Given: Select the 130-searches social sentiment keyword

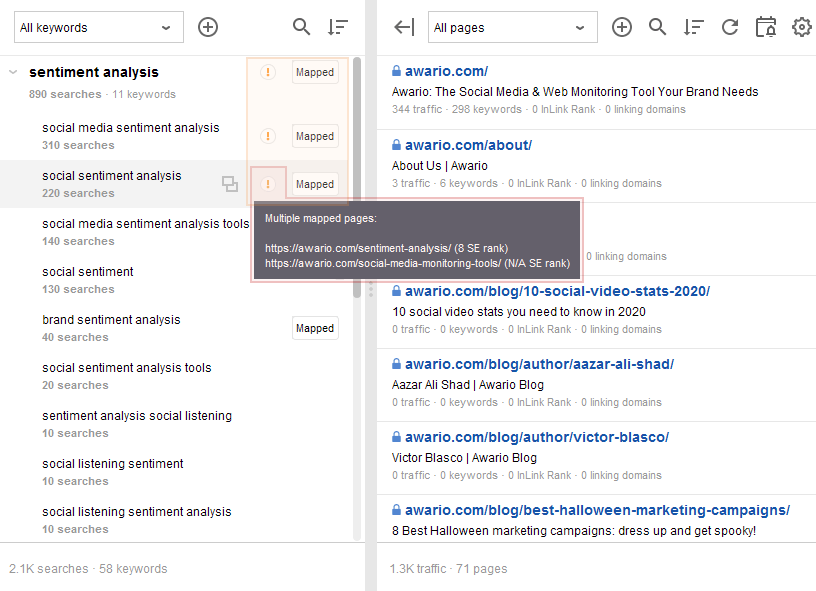Looking at the screenshot, I should pyautogui.click(x=87, y=272).
